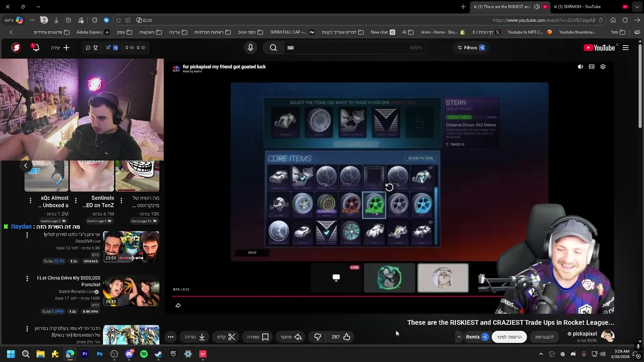Image resolution: width=644 pixels, height=362 pixels.
Task: Open 'Youtube to MP3 C...' bookmark
Action: coord(529,32)
